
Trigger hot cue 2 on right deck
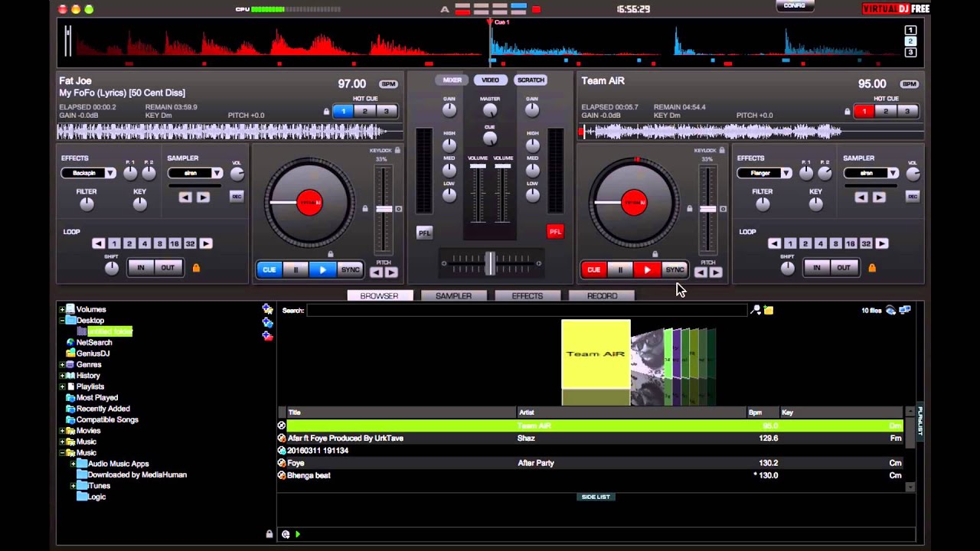tap(886, 111)
